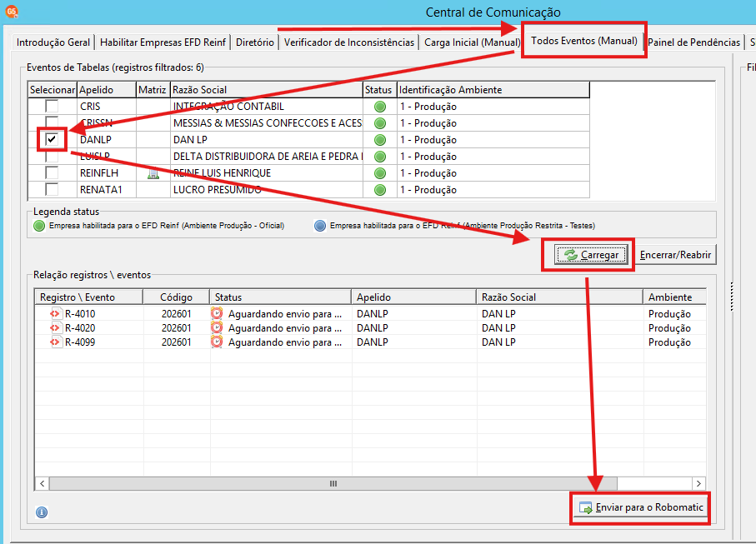Viewport: 756px width, 544px height.
Task: Click the Encerrar/Reabrir button
Action: coord(675,255)
